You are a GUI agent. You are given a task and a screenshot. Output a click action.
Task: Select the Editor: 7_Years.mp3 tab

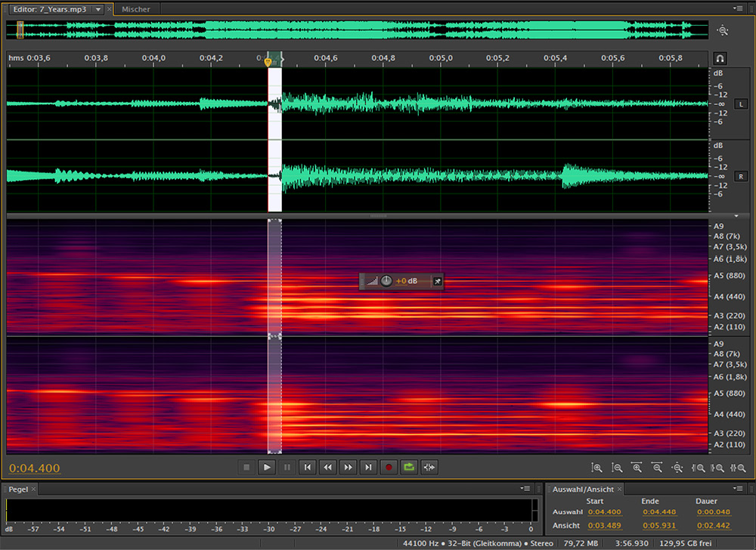tap(50, 9)
